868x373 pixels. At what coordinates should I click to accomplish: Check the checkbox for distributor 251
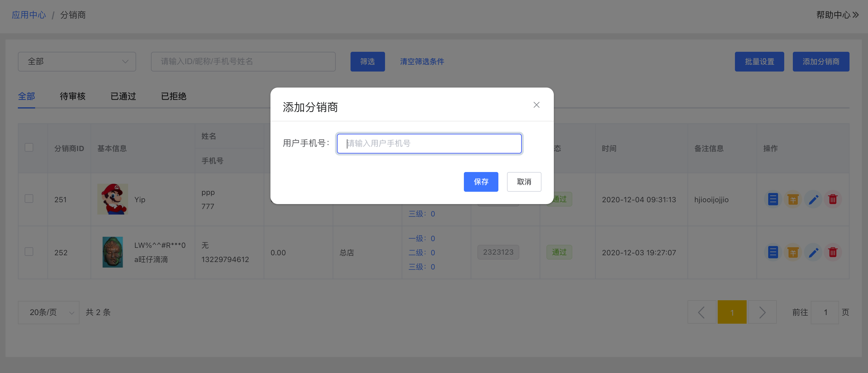tap(29, 199)
